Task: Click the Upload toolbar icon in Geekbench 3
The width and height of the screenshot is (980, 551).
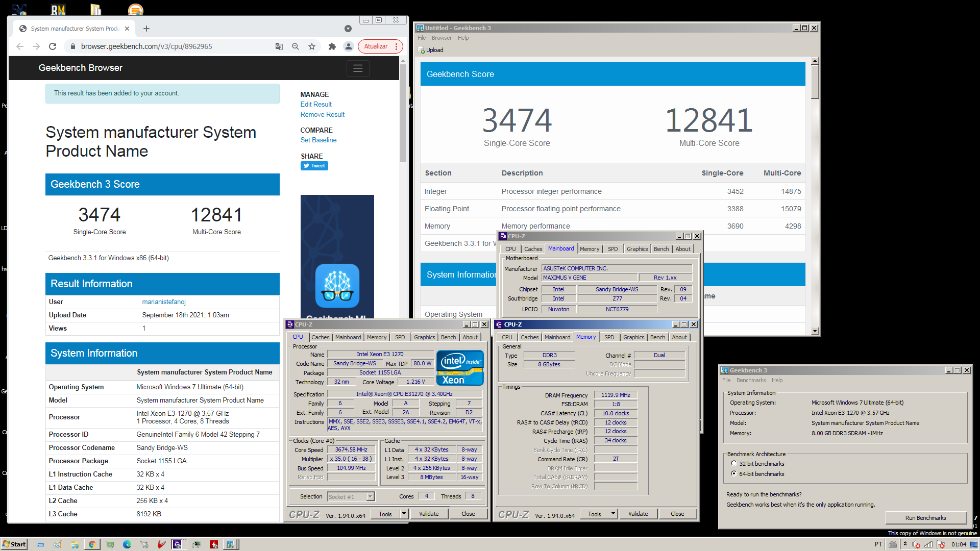Action: point(431,50)
